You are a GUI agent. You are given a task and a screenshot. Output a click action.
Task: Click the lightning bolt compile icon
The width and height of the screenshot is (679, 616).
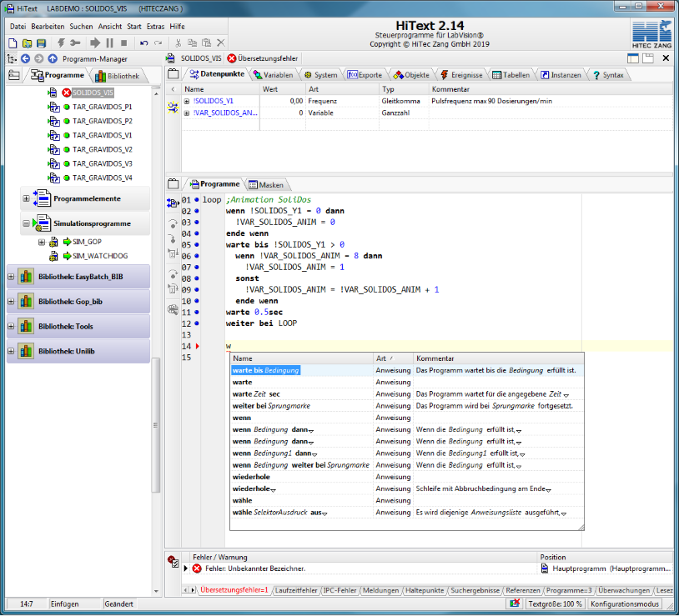(x=61, y=43)
